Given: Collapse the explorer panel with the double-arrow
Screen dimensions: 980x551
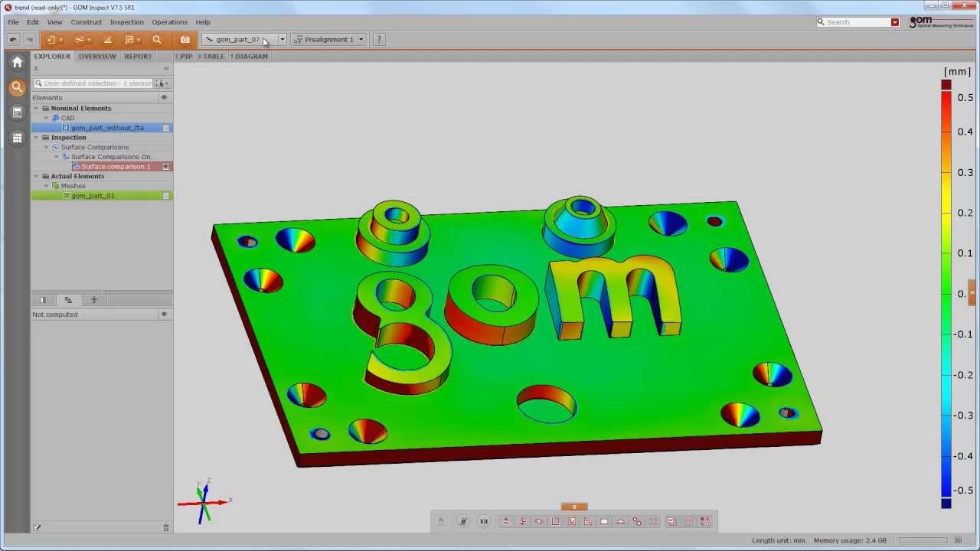Looking at the screenshot, I should point(166,69).
